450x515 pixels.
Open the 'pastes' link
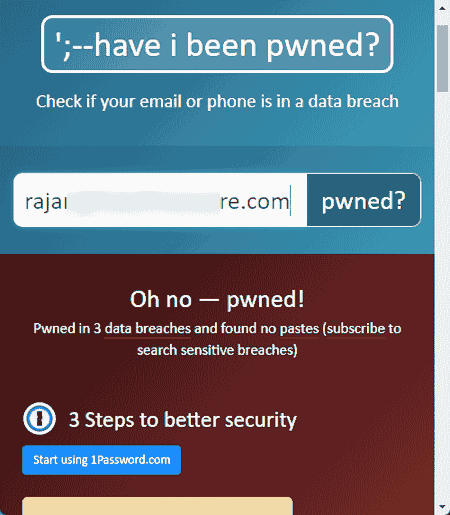click(x=299, y=329)
